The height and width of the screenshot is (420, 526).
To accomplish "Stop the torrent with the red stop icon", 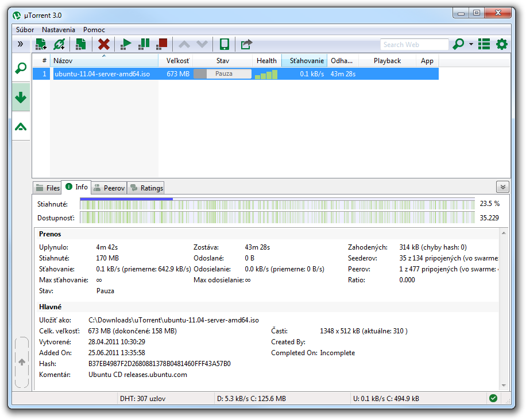I will [162, 44].
